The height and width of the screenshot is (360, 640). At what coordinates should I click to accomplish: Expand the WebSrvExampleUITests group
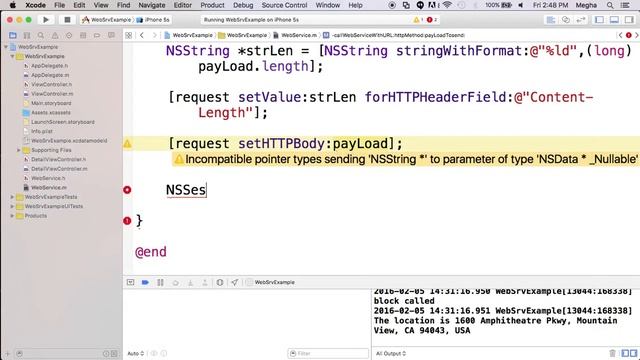tap(12, 207)
